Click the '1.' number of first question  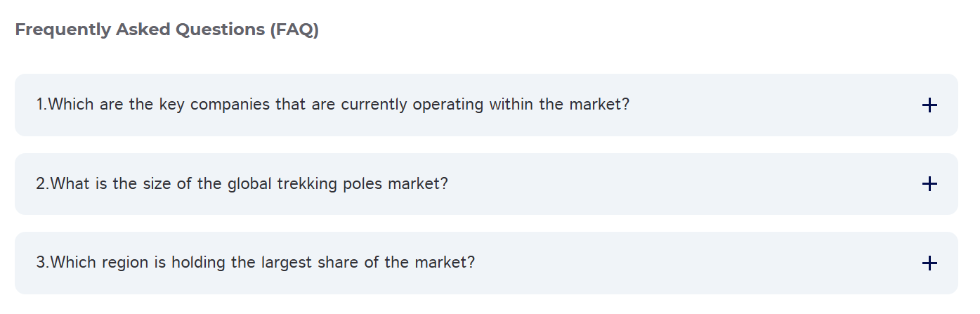(41, 105)
